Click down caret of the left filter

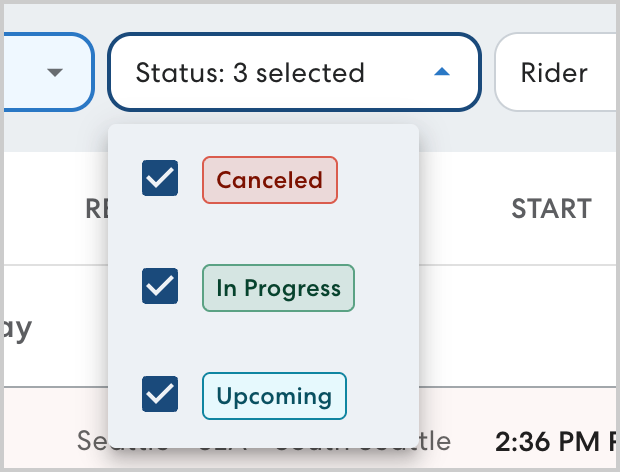(55, 73)
